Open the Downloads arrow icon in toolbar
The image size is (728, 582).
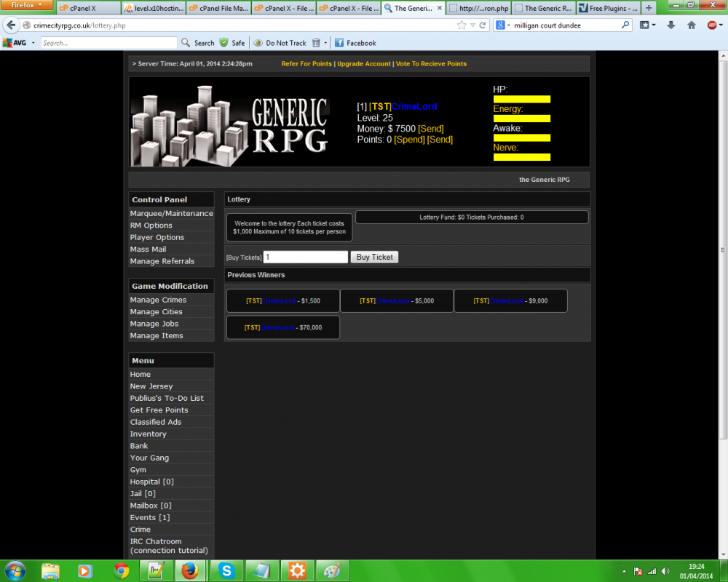pos(670,25)
